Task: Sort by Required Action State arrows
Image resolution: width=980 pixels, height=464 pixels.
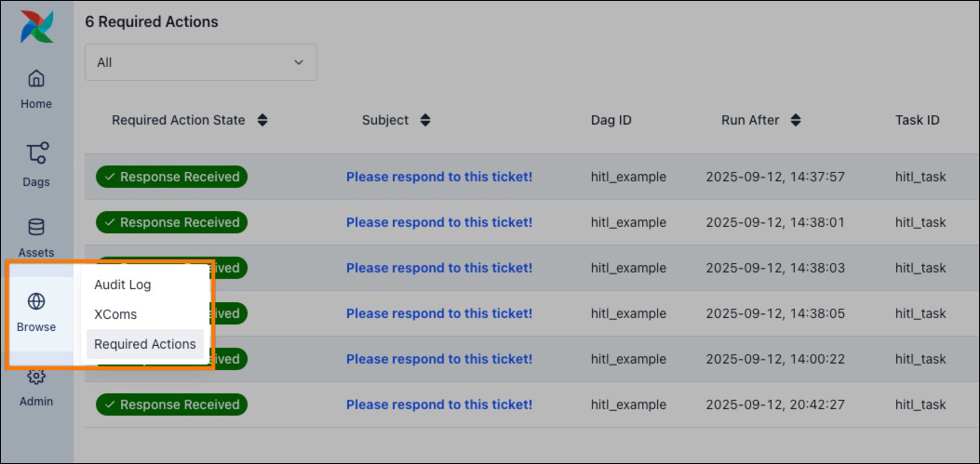Action: tap(262, 120)
